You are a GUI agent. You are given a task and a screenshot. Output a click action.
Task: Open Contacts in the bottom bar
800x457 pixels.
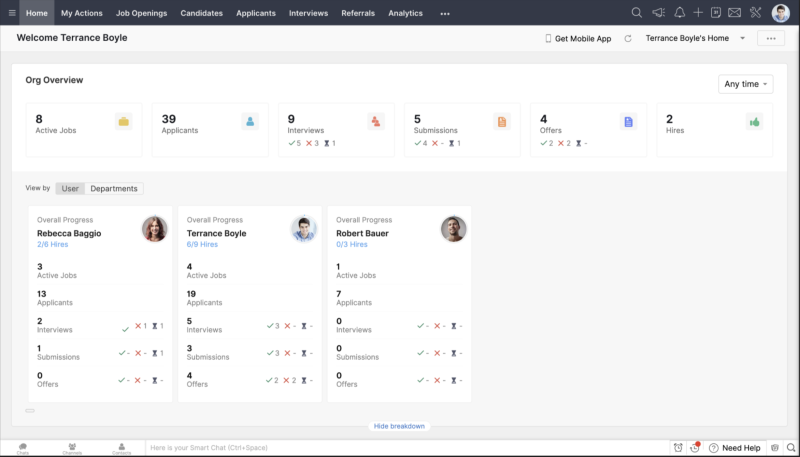(121, 448)
